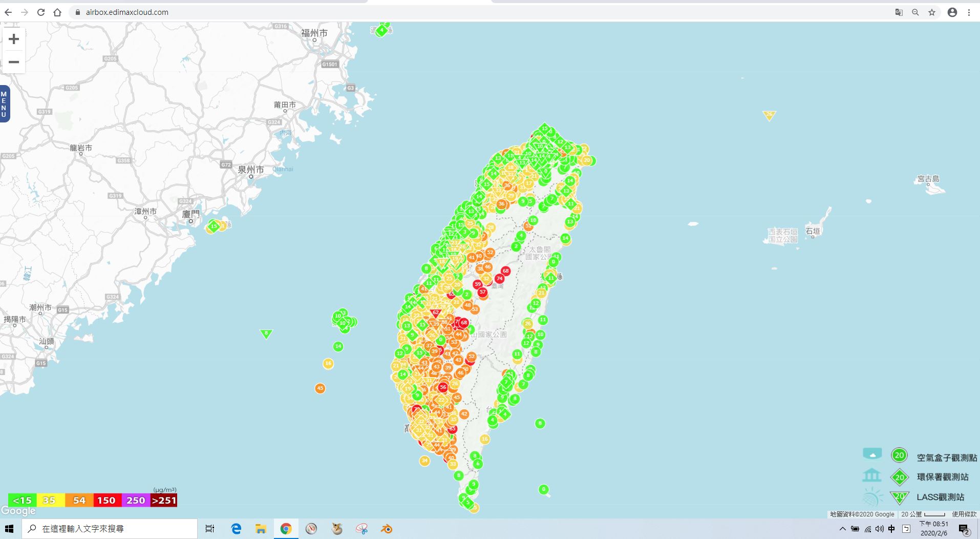Viewport: 980px width, 539px height.
Task: Select the green offshore marker 14 near Penghu
Action: pos(338,346)
